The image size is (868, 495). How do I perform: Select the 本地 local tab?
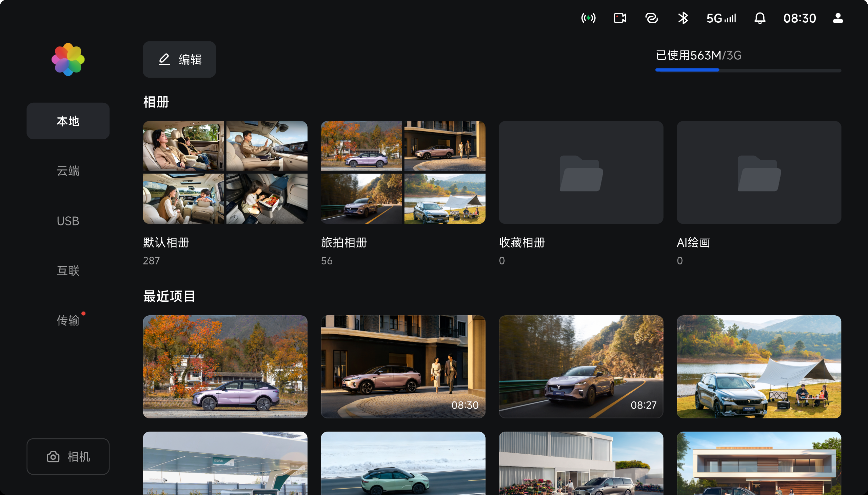click(68, 121)
